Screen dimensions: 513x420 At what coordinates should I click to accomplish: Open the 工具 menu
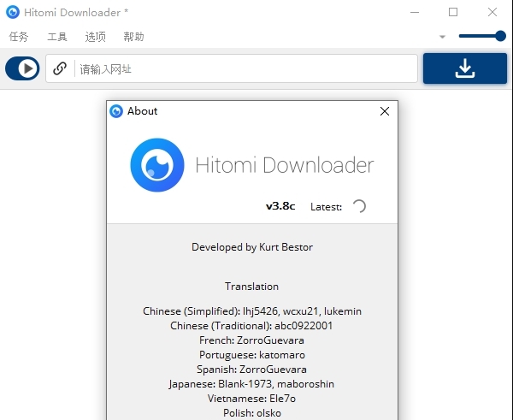pyautogui.click(x=57, y=37)
